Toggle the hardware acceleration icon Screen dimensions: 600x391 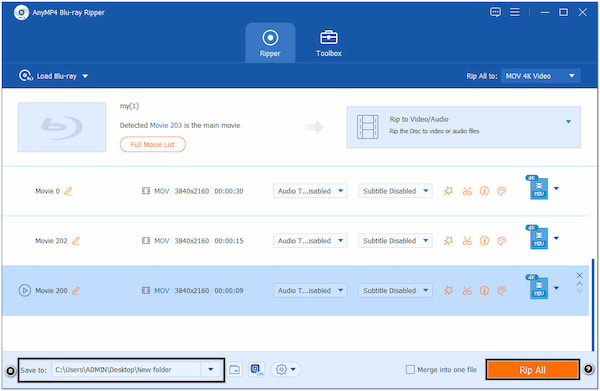257,370
